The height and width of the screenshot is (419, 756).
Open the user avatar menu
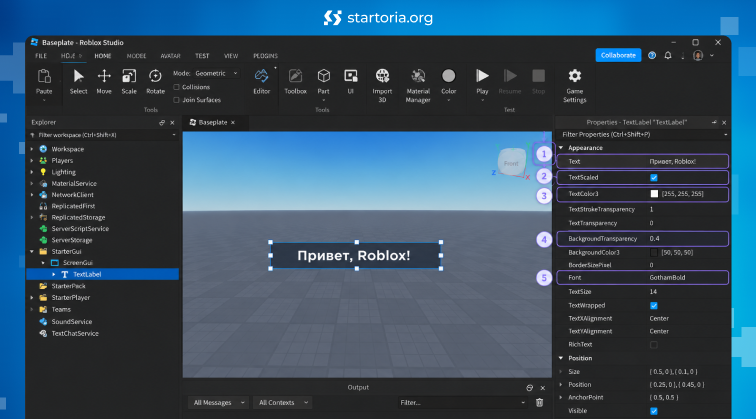[698, 55]
